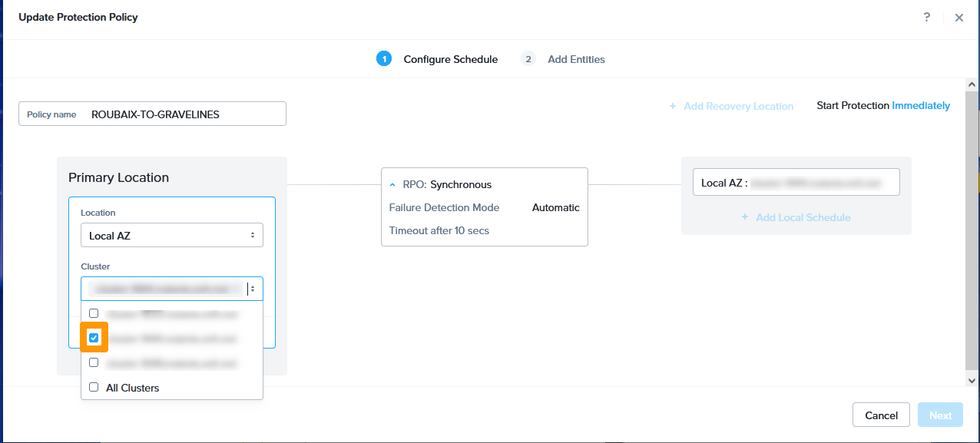The height and width of the screenshot is (443, 980).
Task: Check the third cluster checkbox in list
Action: [x=94, y=362]
